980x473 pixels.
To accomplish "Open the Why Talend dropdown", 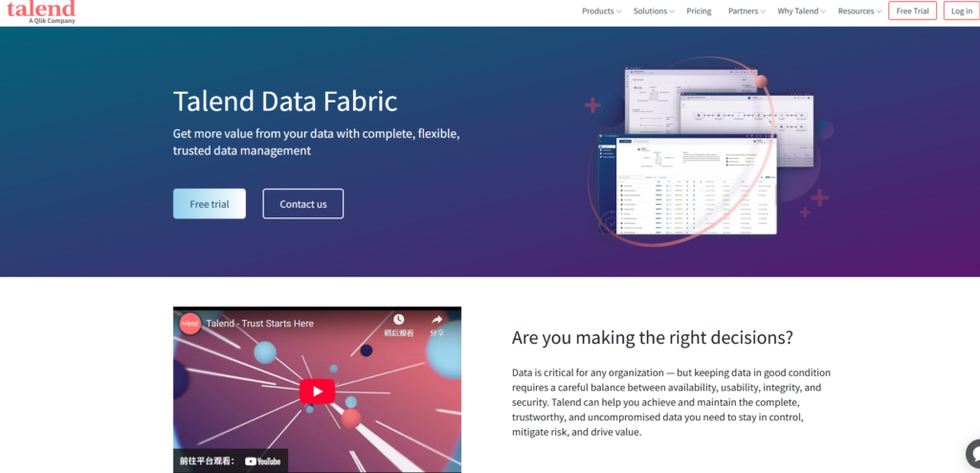I will tap(802, 11).
